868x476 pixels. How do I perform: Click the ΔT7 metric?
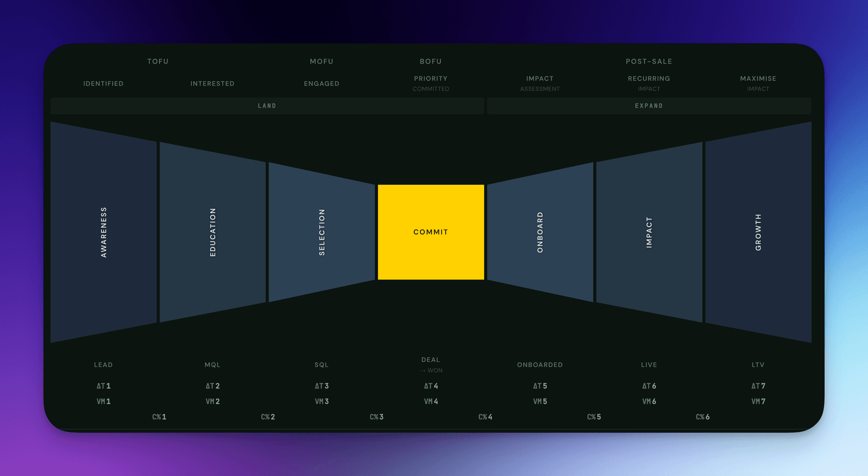[x=758, y=386]
